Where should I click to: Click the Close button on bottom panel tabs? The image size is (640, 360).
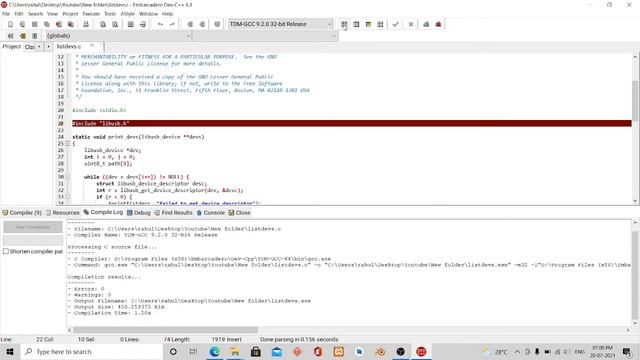pyautogui.click(x=240, y=213)
